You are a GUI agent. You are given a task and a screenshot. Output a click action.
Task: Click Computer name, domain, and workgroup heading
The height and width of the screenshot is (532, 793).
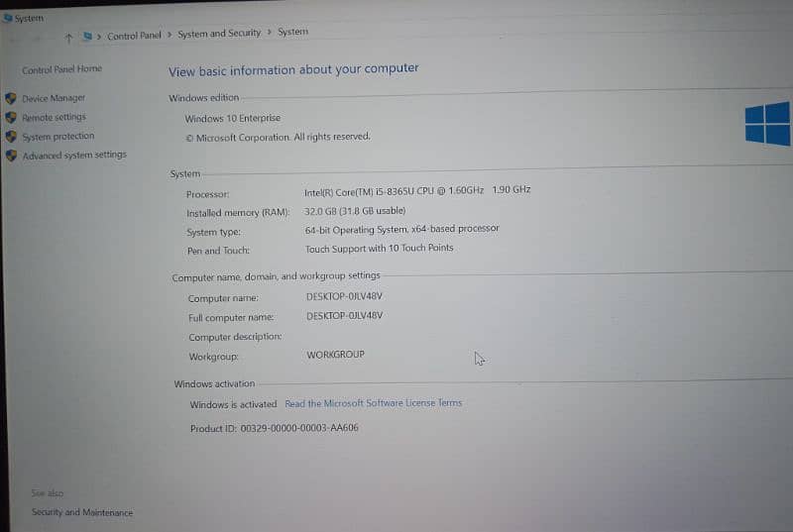point(277,276)
